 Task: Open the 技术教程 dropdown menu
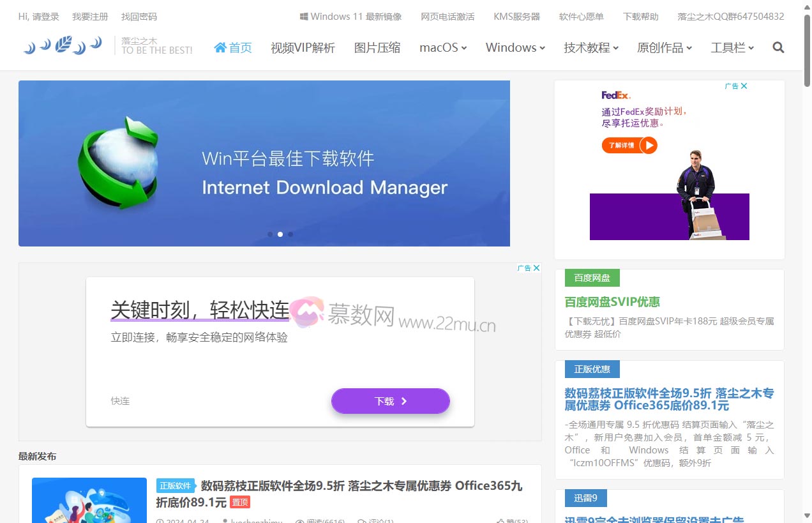point(591,47)
